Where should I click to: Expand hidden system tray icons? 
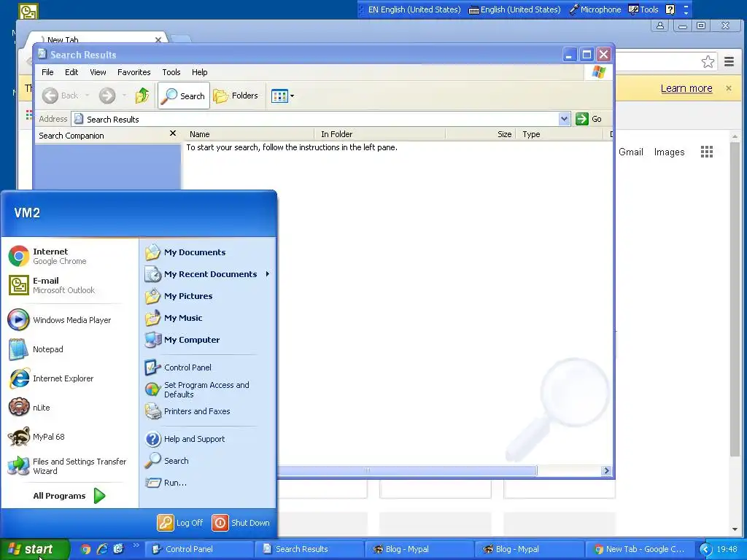[x=705, y=549]
